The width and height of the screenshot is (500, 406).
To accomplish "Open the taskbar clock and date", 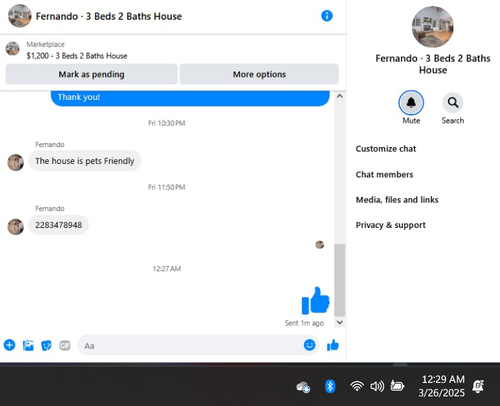I will click(442, 386).
